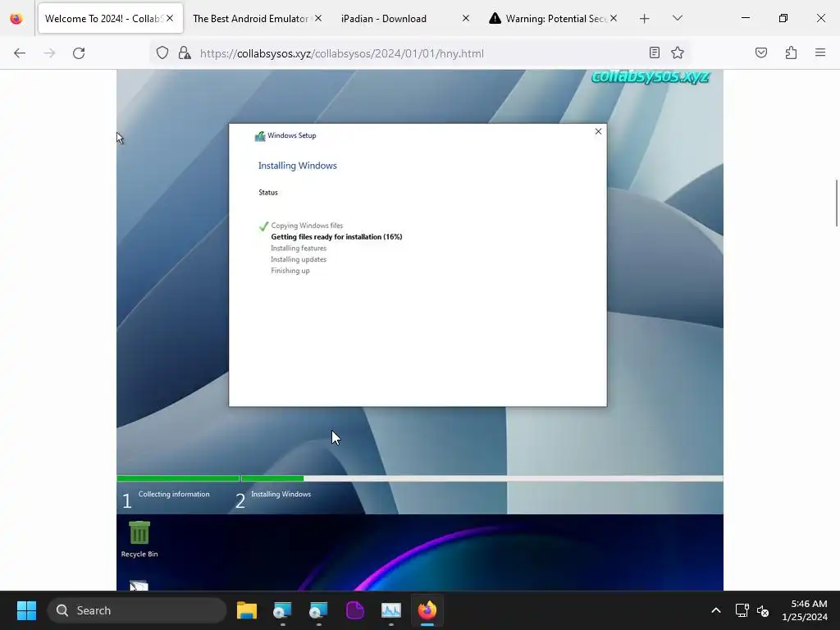
Task: Click the 'Installing Windows' heading
Action: click(297, 166)
